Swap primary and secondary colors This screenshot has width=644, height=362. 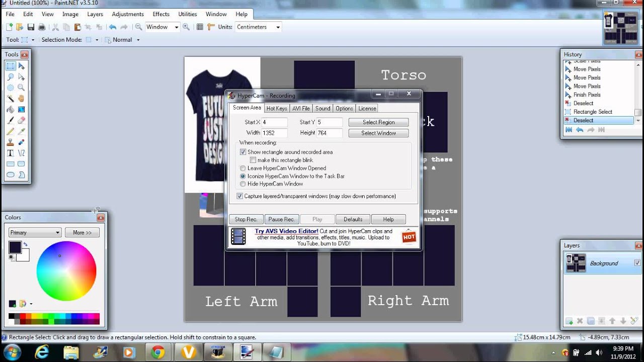coord(26,244)
